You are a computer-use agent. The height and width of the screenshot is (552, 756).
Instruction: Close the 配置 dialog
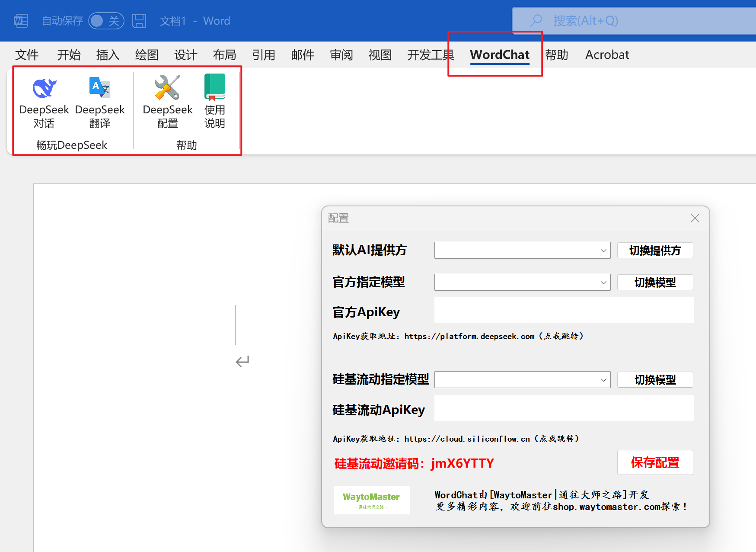coord(695,218)
